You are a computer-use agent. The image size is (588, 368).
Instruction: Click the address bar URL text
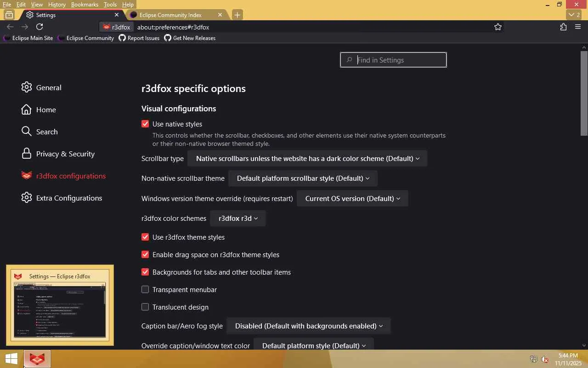pyautogui.click(x=173, y=27)
